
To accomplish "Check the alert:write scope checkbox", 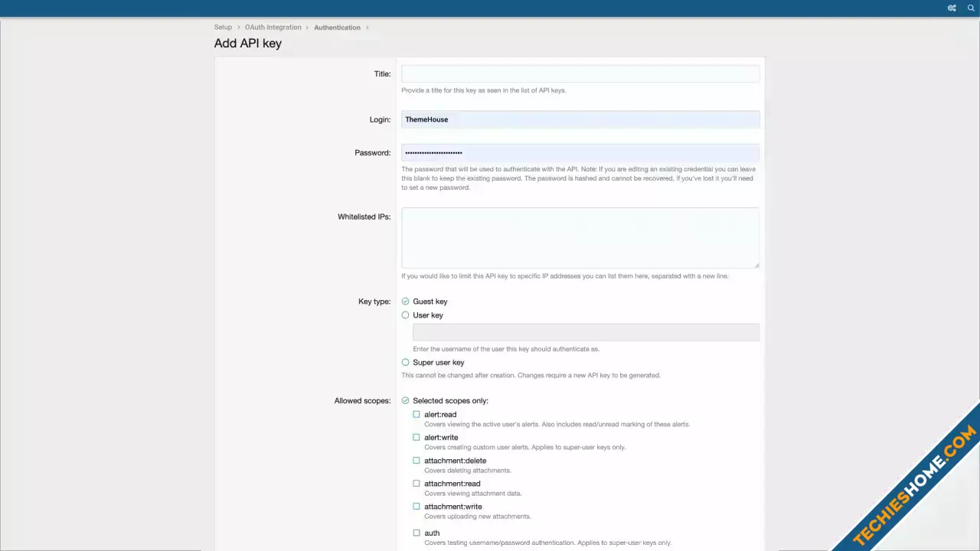I will tap(416, 438).
